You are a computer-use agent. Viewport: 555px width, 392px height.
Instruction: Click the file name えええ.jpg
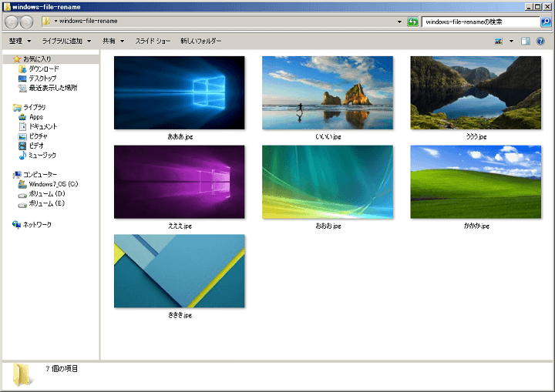pos(180,226)
